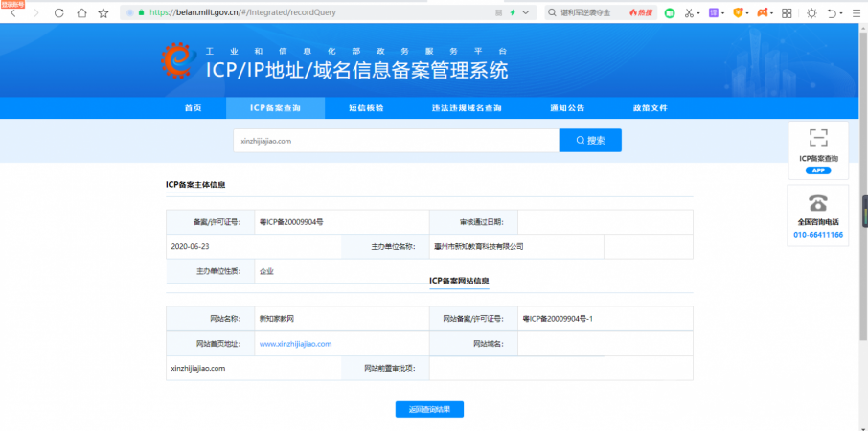Click the orange game controller icon
Image resolution: width=868 pixels, height=431 pixels.
[x=763, y=12]
